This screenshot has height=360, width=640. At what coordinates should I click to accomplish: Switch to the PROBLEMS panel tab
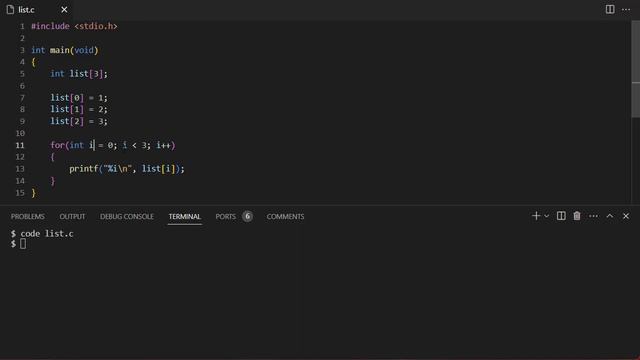(28, 216)
